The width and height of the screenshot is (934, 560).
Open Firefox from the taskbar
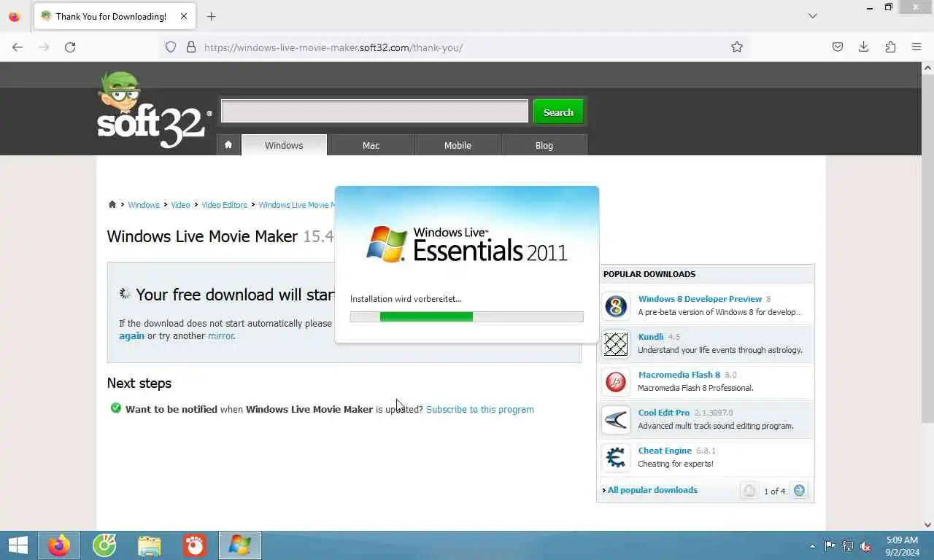click(59, 545)
